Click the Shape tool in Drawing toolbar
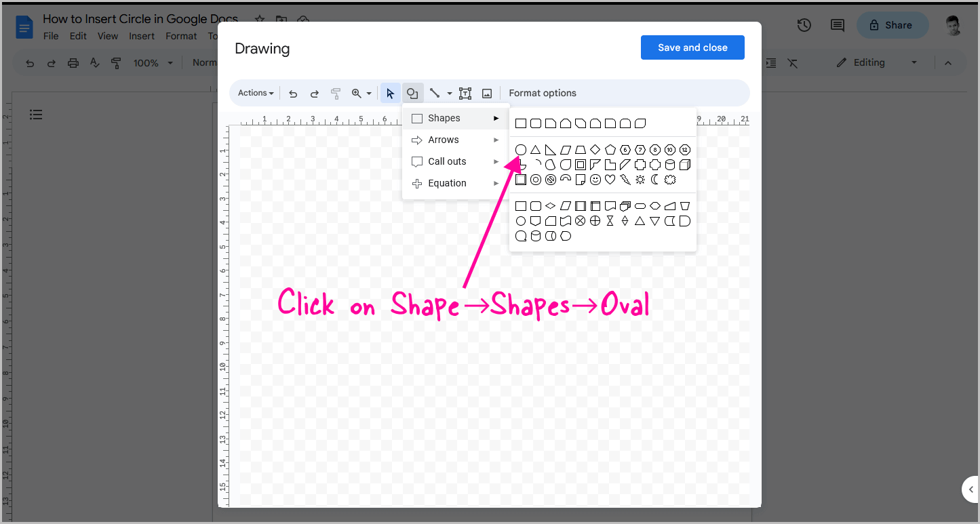The width and height of the screenshot is (980, 524). coord(412,93)
